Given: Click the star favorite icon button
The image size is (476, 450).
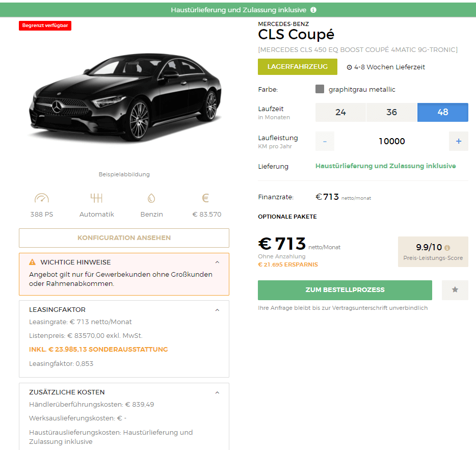Looking at the screenshot, I should 455,290.
